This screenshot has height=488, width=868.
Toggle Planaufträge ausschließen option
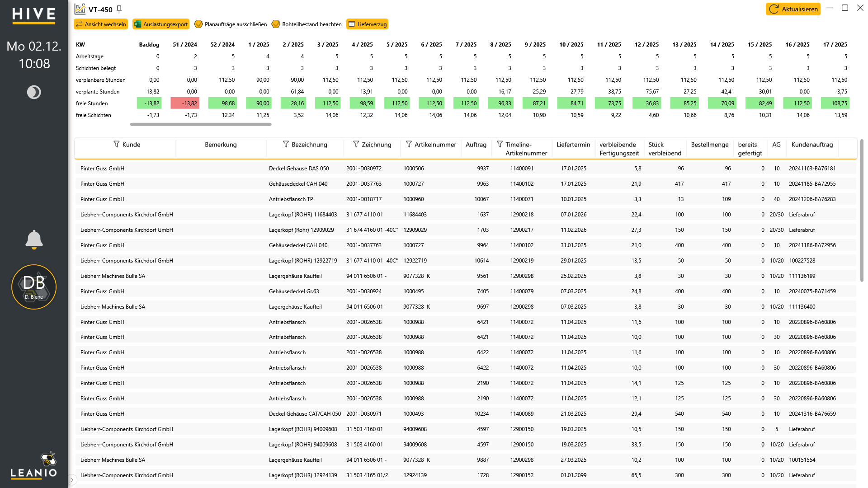coord(231,24)
